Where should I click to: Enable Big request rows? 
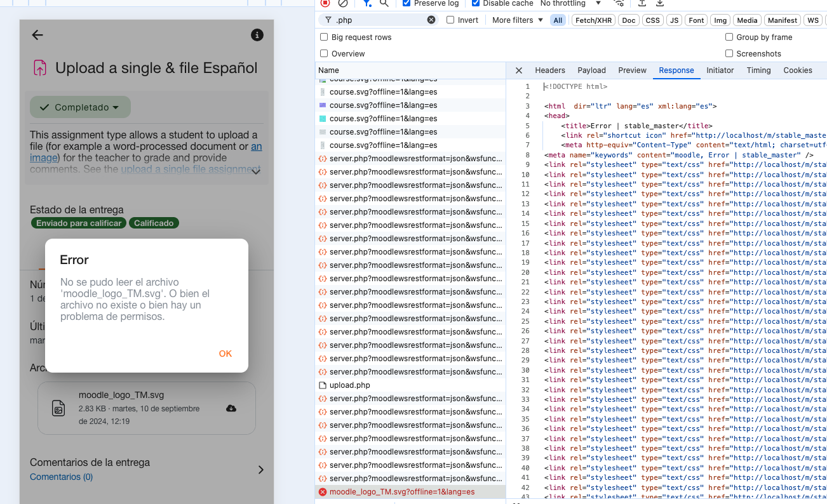324,37
